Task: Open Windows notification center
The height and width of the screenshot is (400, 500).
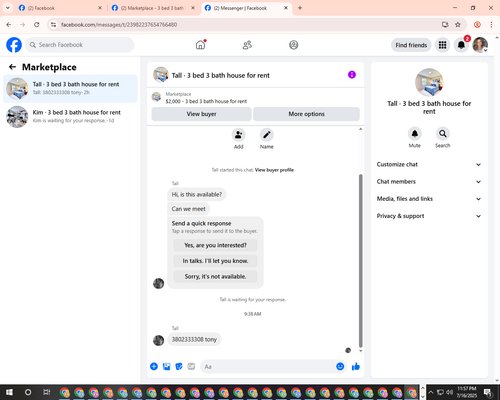Action: click(488, 392)
